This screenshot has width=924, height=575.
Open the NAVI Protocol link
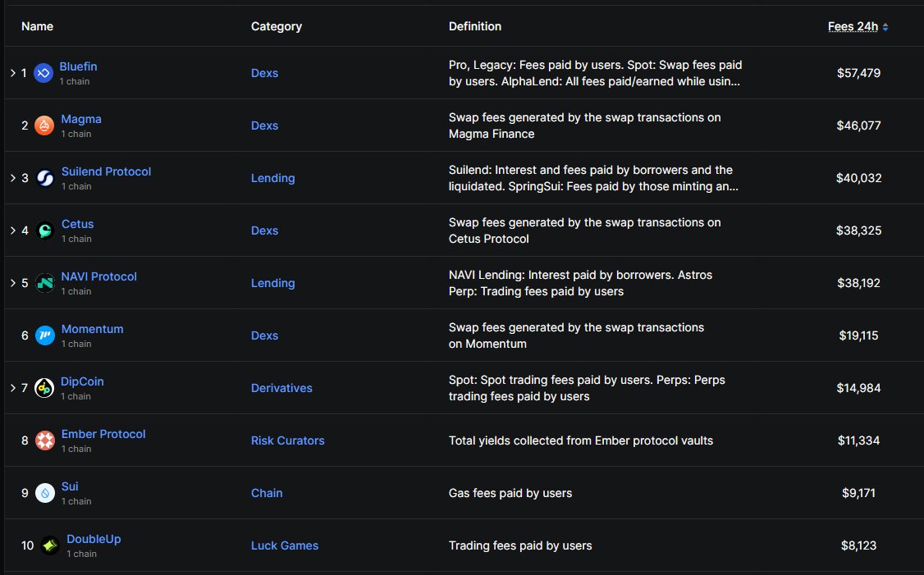[x=99, y=276]
